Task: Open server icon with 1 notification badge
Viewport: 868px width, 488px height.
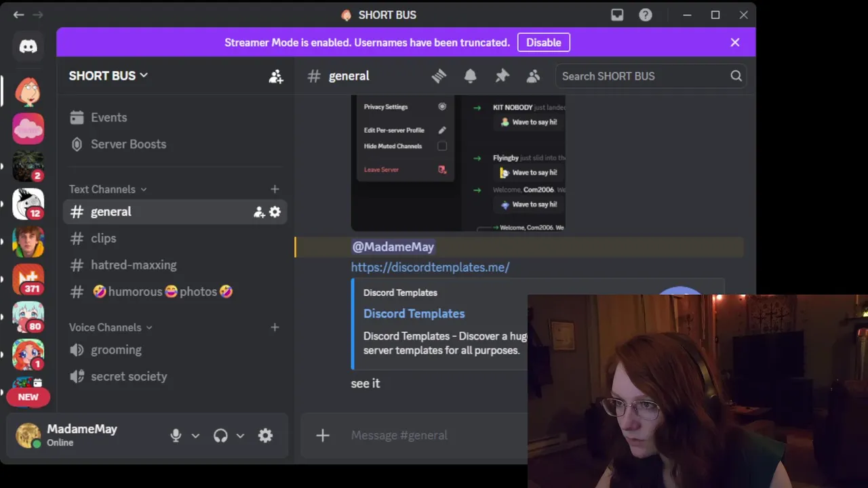Action: pyautogui.click(x=28, y=355)
